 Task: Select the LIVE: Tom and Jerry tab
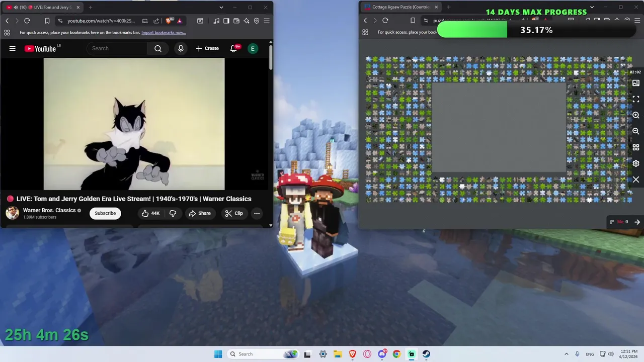42,7
